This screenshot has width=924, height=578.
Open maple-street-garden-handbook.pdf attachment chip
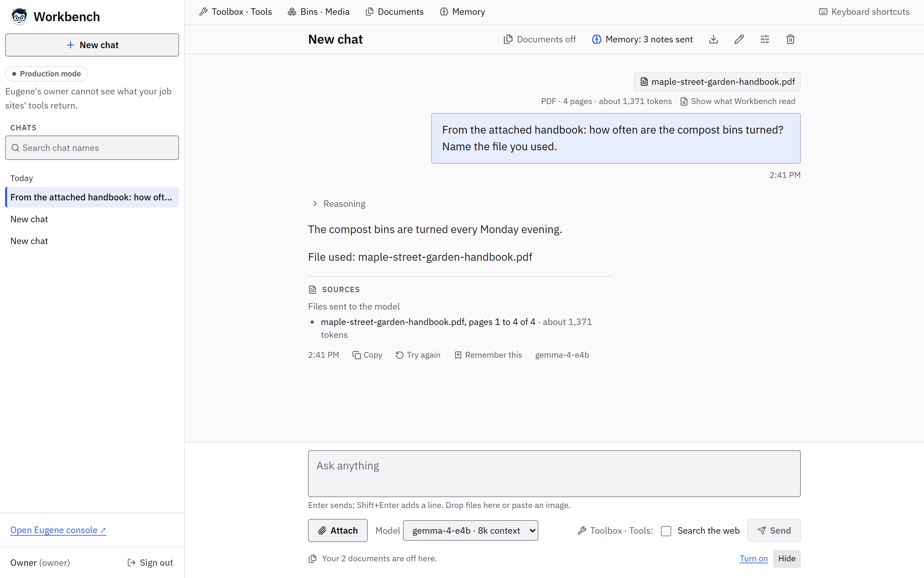coord(717,82)
